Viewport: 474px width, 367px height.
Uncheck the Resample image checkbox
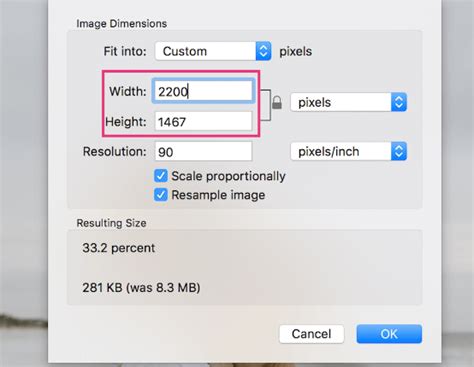pyautogui.click(x=161, y=195)
